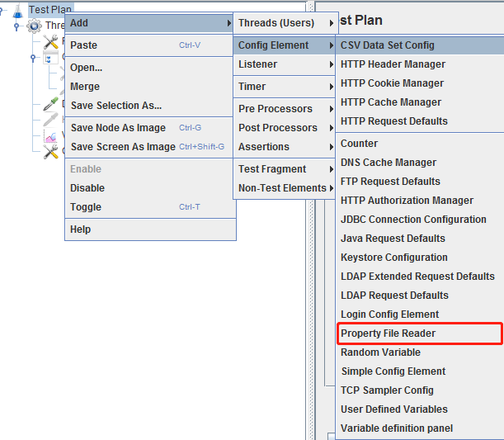Add LDAP Request Defaults
This screenshot has width=504, height=440.
(x=420, y=296)
